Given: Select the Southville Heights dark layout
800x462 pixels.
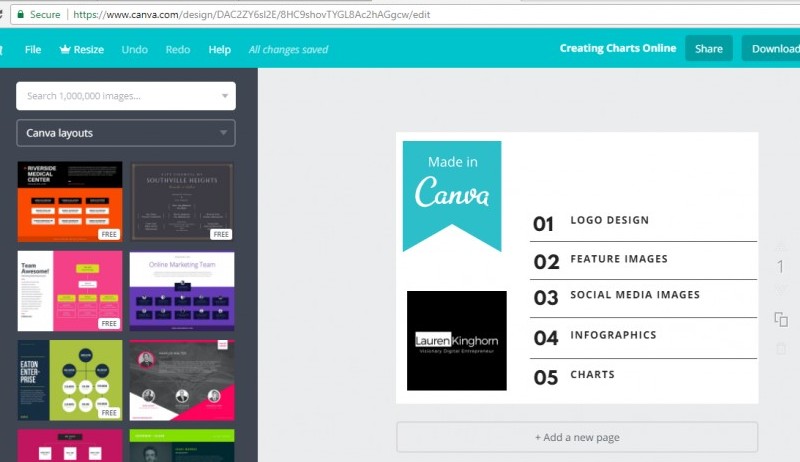Looking at the screenshot, I should coord(182,201).
